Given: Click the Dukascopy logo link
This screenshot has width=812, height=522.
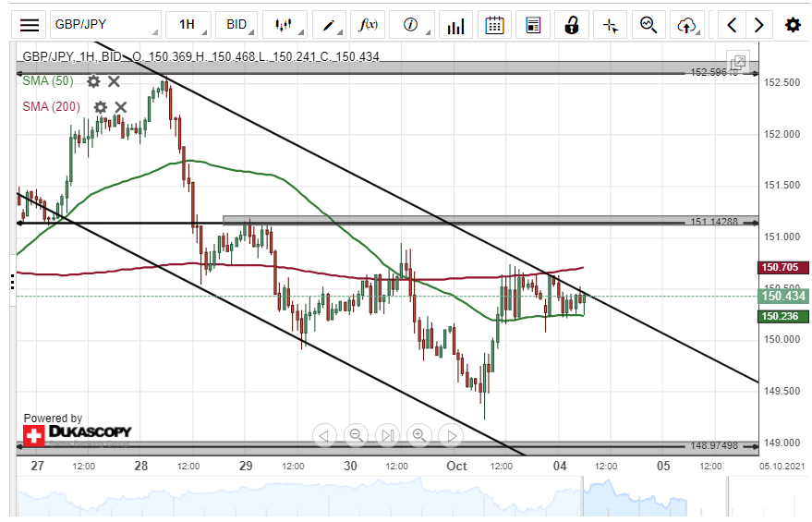Looking at the screenshot, I should click(x=78, y=434).
